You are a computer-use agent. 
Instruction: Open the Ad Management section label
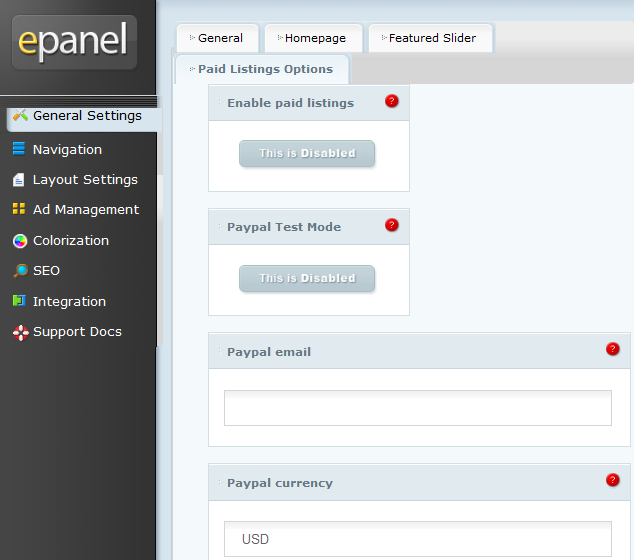[x=86, y=209]
